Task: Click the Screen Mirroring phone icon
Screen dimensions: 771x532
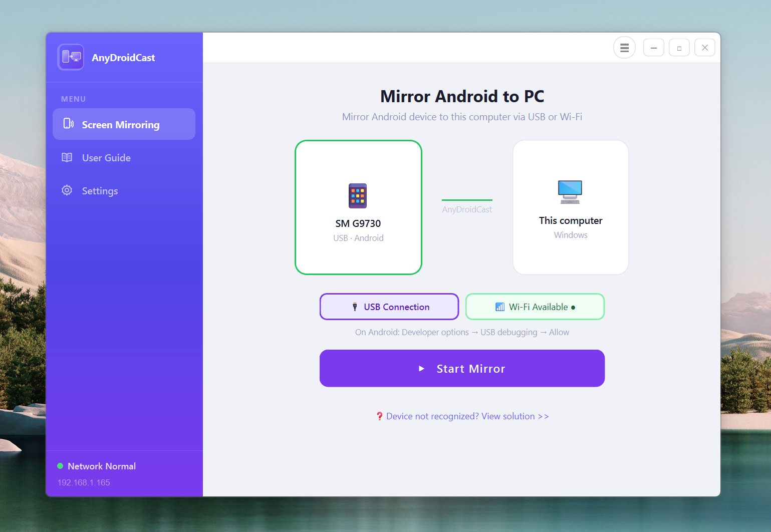Action: pos(68,124)
